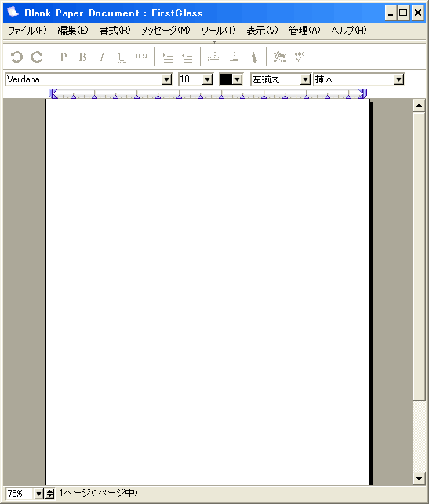
Task: Click the quotation marks icon
Action: coord(141,57)
